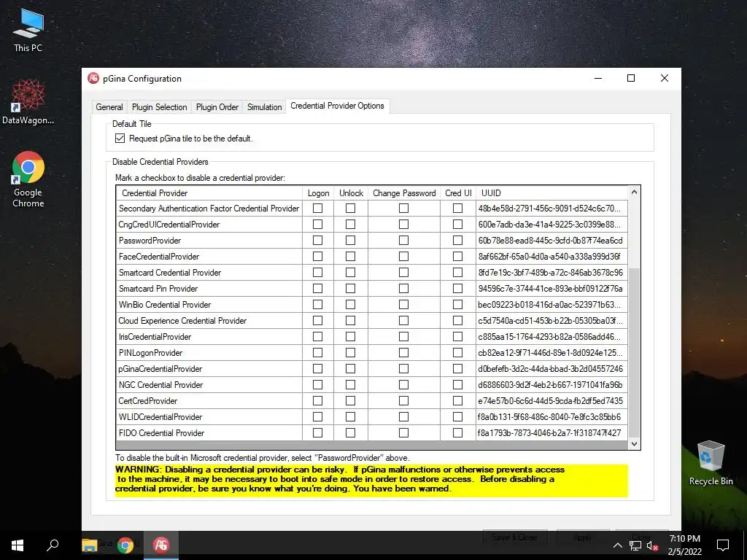Open the Recycle Bin on desktop

[711, 463]
